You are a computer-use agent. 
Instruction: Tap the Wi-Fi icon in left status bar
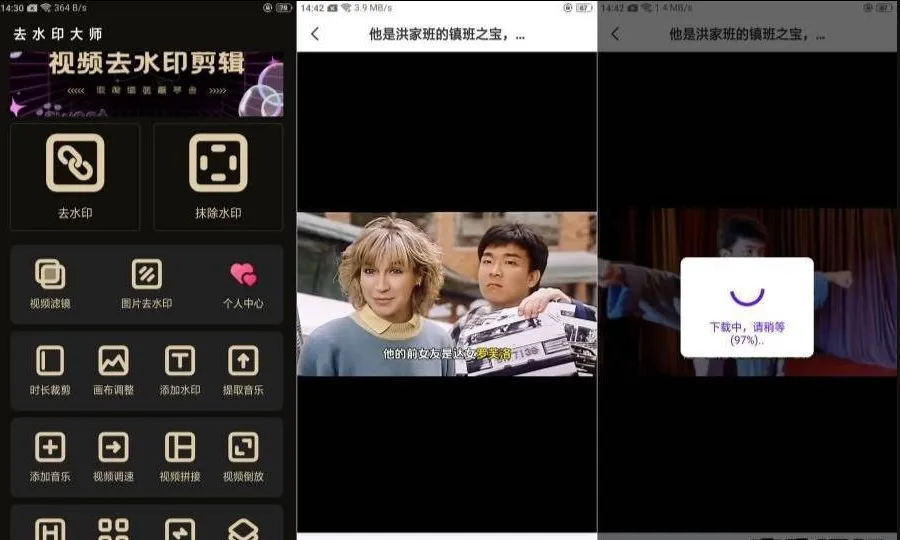pyautogui.click(x=45, y=7)
